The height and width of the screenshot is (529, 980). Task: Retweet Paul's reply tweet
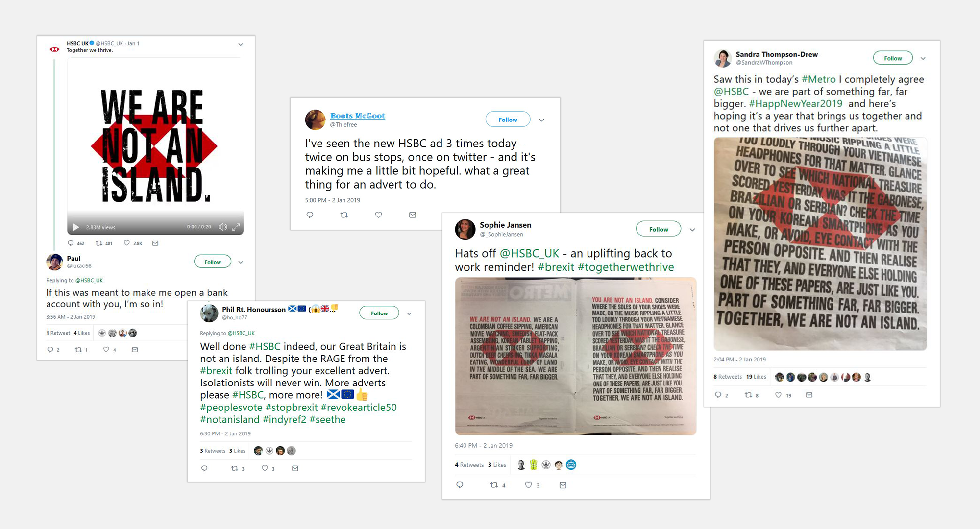click(x=78, y=349)
